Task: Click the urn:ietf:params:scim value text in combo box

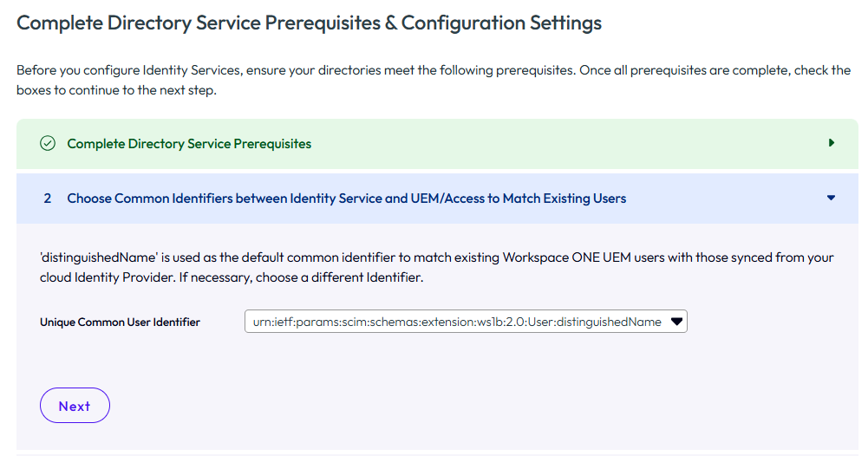Action: 457,322
